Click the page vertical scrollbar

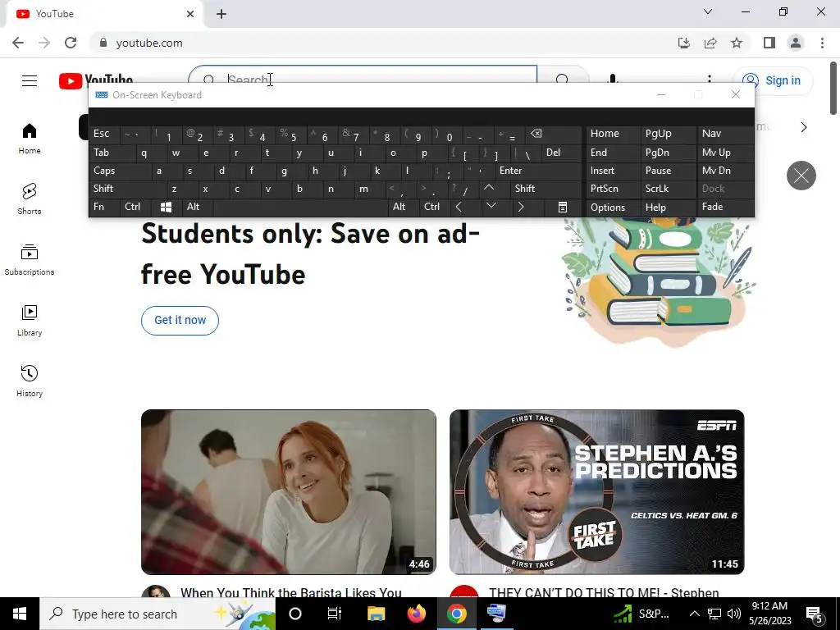point(833,89)
